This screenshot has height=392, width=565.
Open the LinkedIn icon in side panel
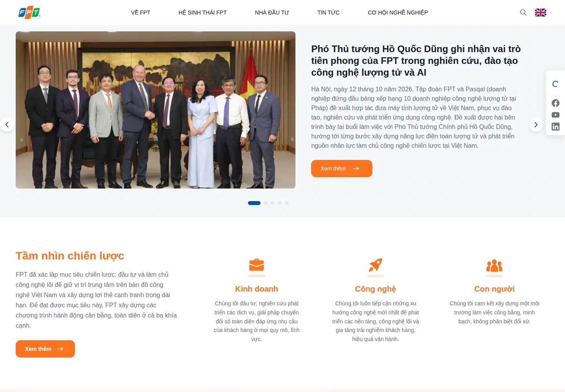point(556,127)
